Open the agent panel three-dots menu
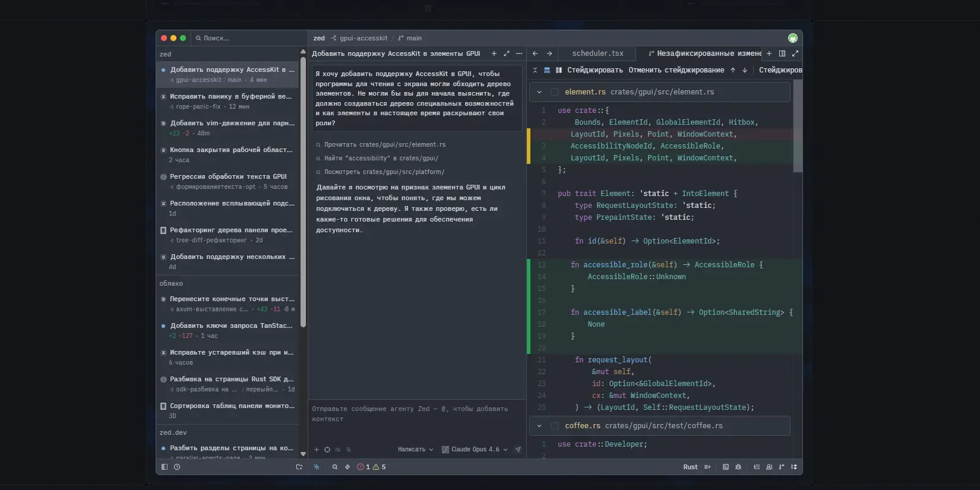The width and height of the screenshot is (980, 490). click(519, 53)
